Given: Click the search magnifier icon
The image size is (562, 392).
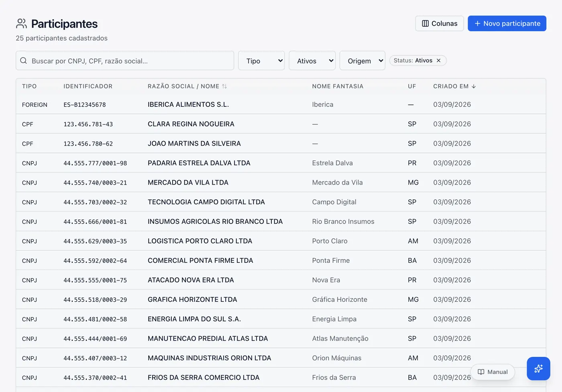Looking at the screenshot, I should point(24,61).
